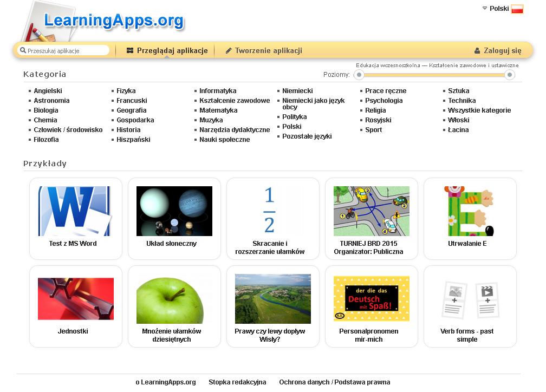
Task: Go to the Informatyka category
Action: click(x=218, y=90)
